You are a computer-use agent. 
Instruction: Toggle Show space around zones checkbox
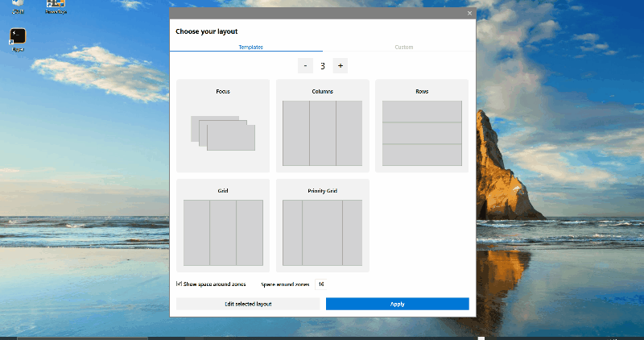(179, 284)
